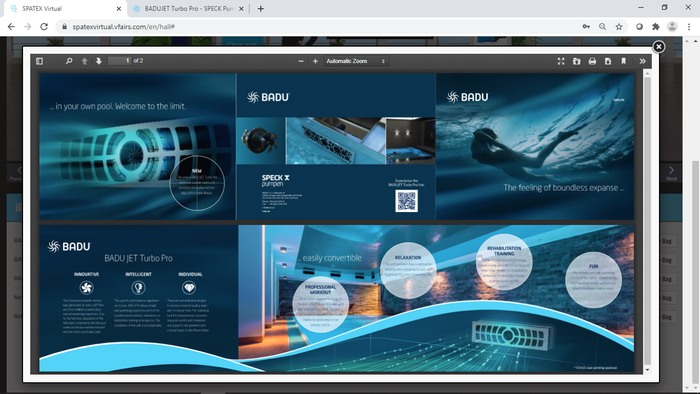This screenshot has width=700, height=394.
Task: Go to next PDF page
Action: pyautogui.click(x=99, y=61)
